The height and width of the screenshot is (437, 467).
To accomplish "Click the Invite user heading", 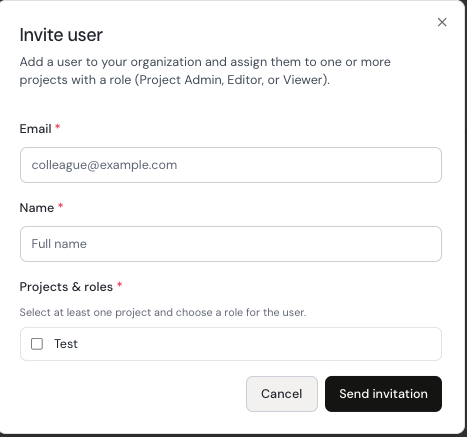I will (x=61, y=35).
